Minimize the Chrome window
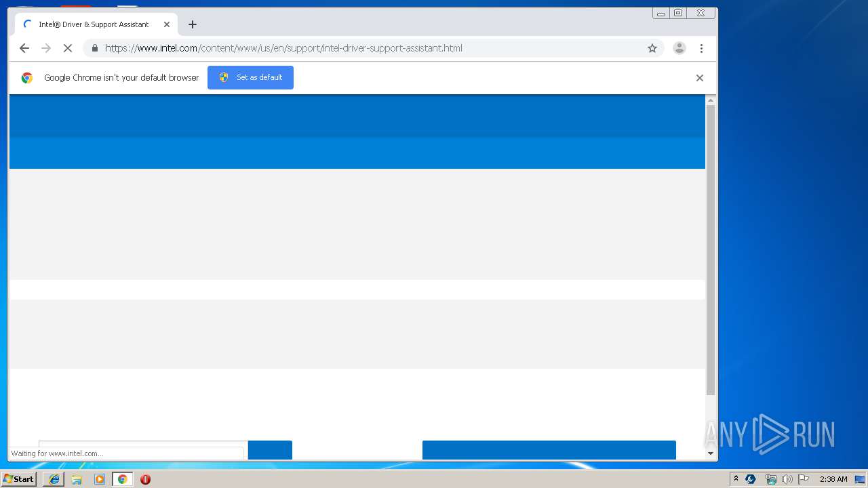 661,13
